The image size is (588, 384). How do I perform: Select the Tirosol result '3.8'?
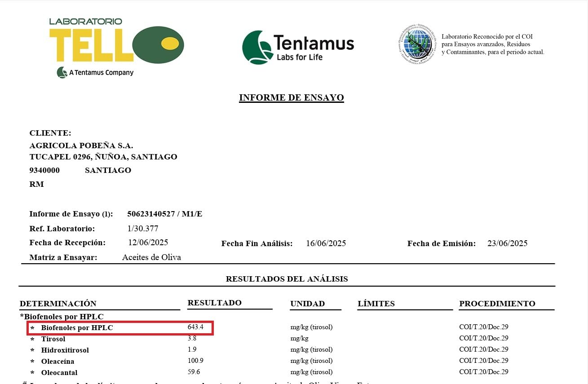(192, 338)
